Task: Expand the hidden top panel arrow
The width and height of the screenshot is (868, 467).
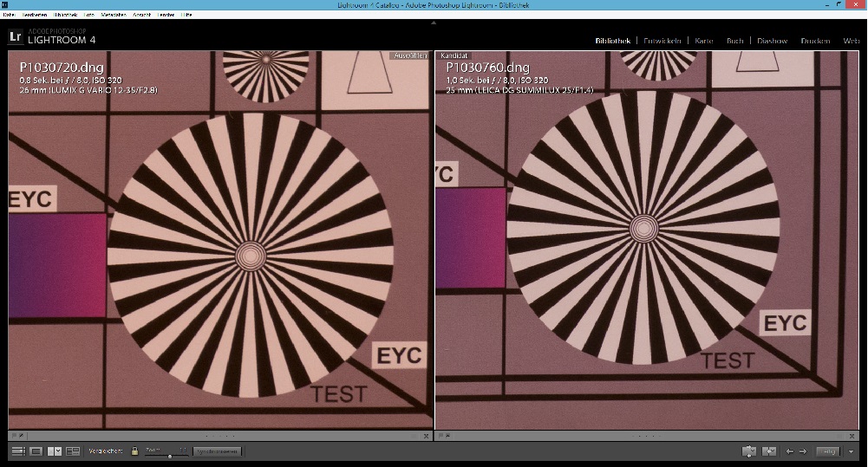Action: coord(434,22)
